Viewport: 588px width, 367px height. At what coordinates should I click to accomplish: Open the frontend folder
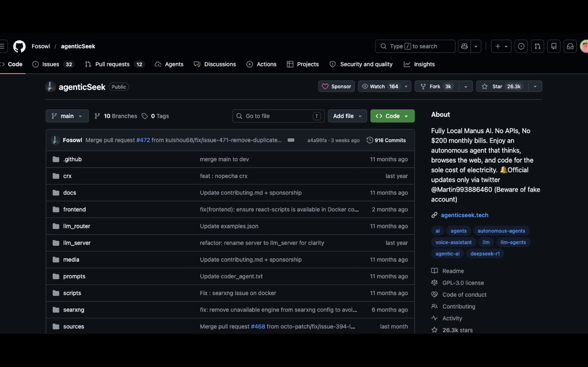pos(74,210)
